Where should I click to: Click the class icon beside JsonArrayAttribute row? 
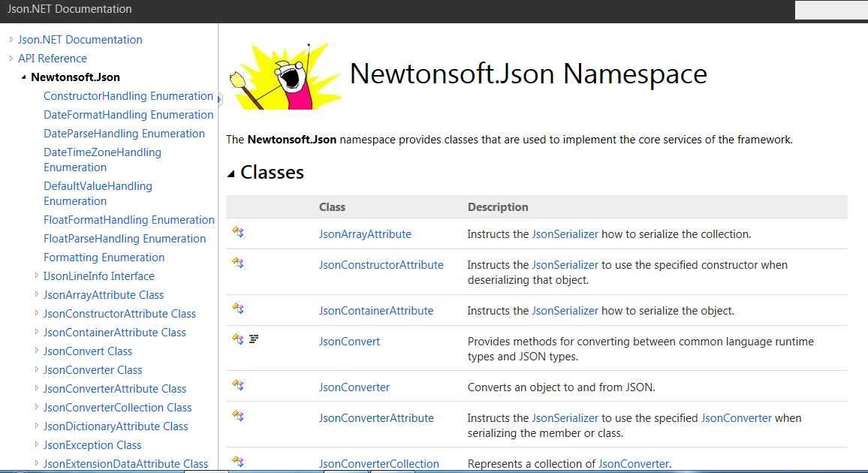pos(238,232)
